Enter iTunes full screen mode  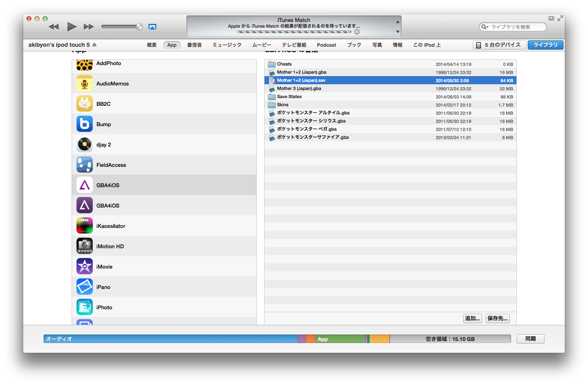point(560,18)
